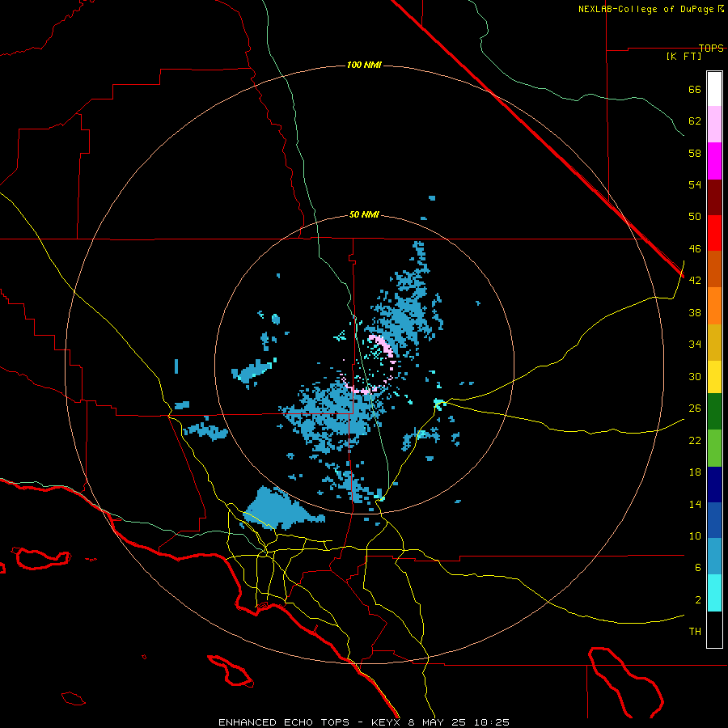
Task: Select the 50 NMI range ring label
Action: coord(364,214)
